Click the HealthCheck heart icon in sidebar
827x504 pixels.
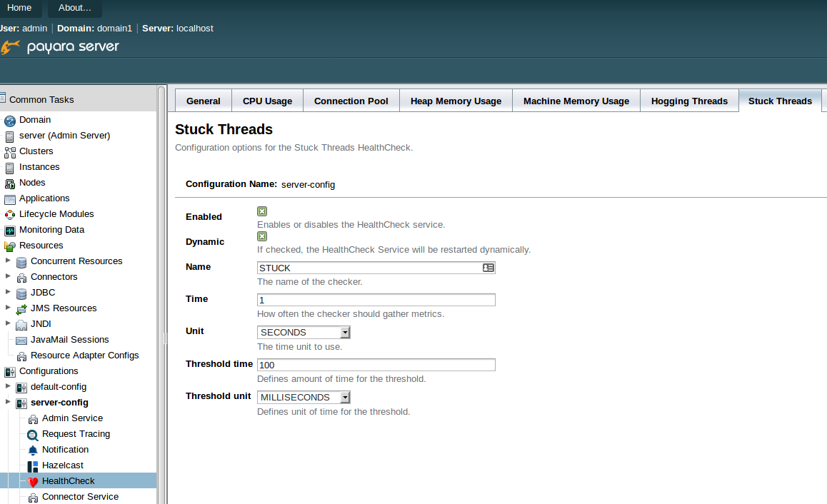coord(33,481)
